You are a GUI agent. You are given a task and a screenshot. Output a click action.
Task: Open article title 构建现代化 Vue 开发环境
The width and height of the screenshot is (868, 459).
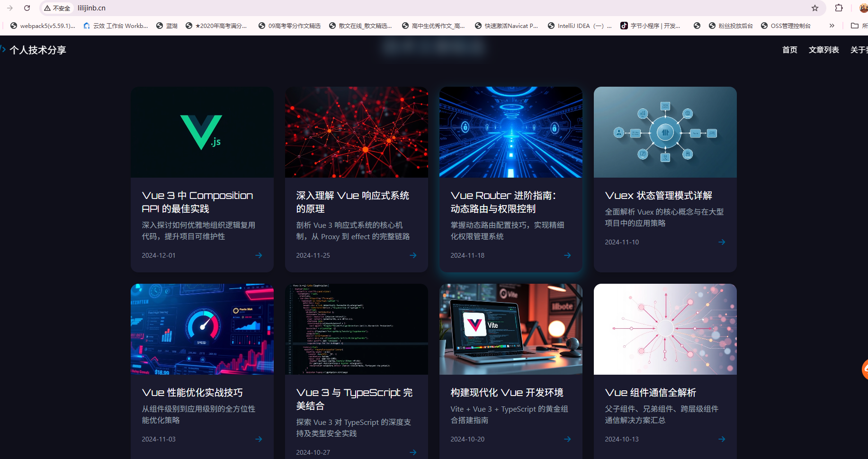click(x=507, y=393)
